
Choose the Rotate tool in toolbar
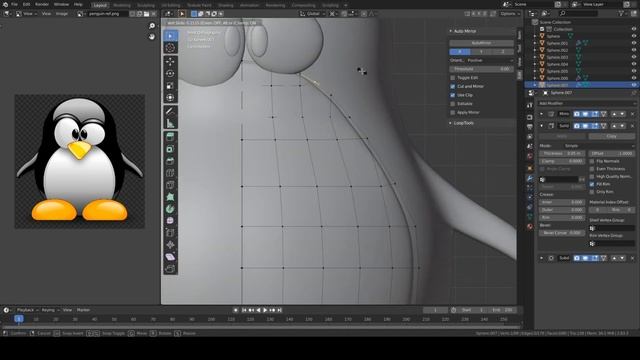coord(170,73)
